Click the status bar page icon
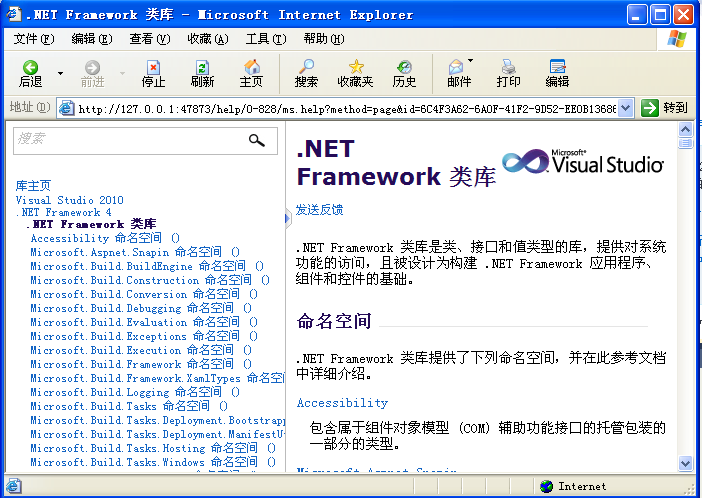 tap(13, 486)
